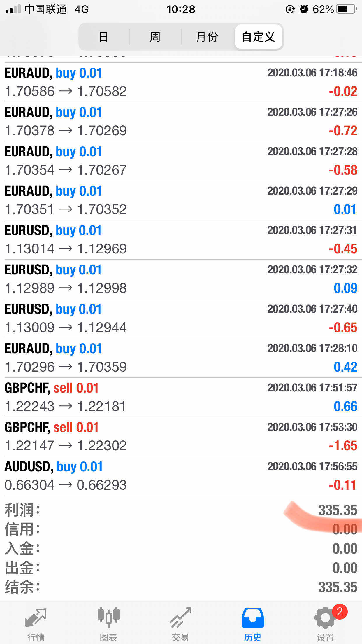Open the EURUSD trade closed at 17:27:32
Viewport: 362px width, 644px height.
point(181,279)
